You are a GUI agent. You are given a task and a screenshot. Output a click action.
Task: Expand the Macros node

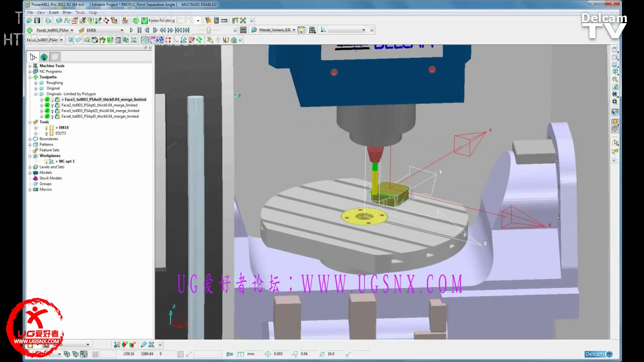pos(30,190)
